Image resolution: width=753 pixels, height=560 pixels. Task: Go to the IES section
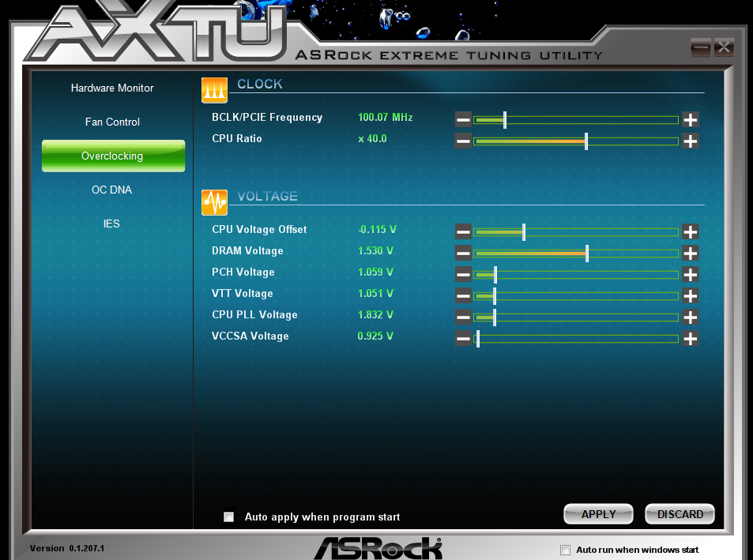[111, 224]
